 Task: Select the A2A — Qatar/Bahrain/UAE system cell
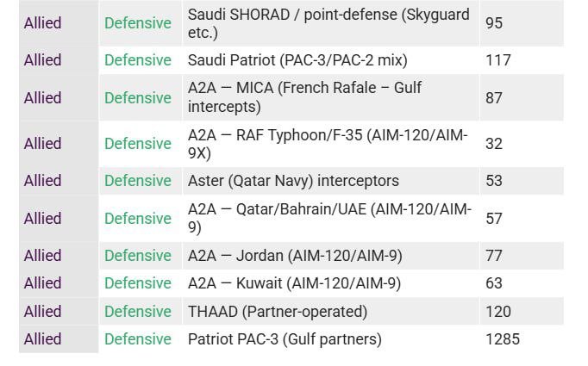329,219
